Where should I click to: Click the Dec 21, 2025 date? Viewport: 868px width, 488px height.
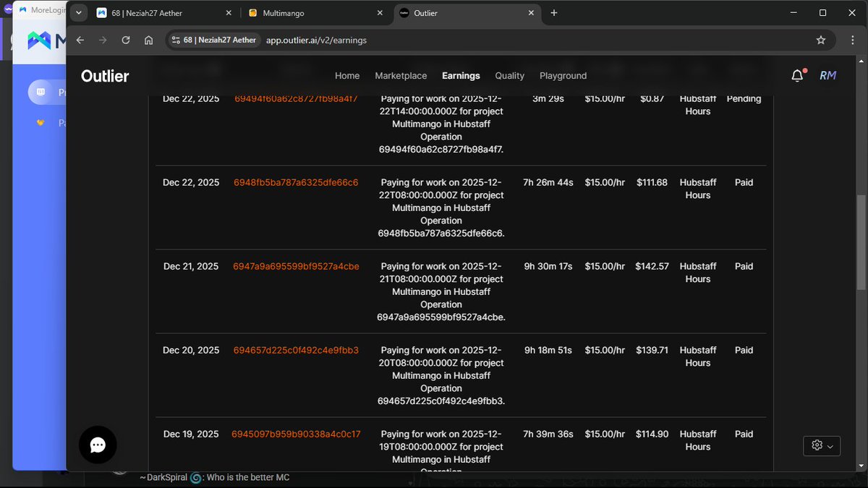191,266
